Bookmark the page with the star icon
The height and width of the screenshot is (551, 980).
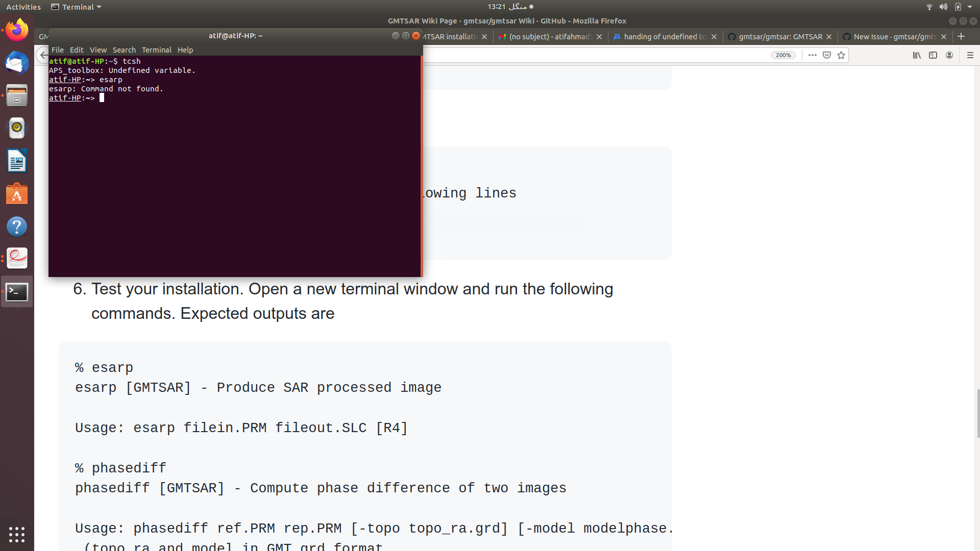coord(841,55)
